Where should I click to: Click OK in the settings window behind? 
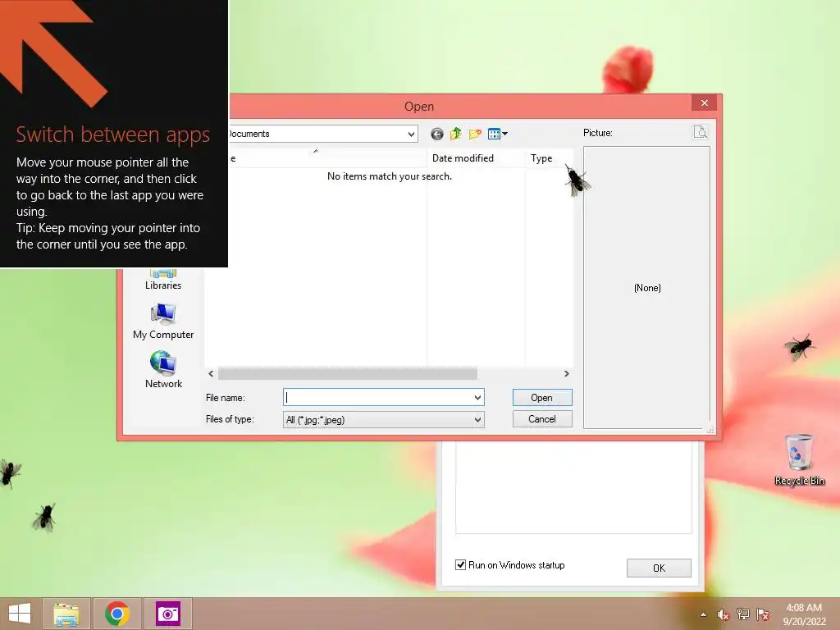click(659, 568)
